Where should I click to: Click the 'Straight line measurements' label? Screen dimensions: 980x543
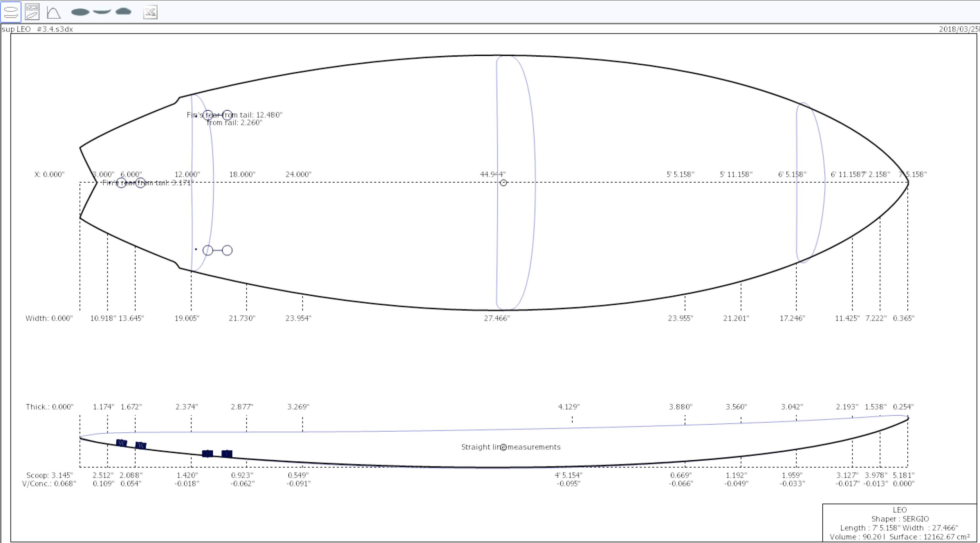[510, 447]
